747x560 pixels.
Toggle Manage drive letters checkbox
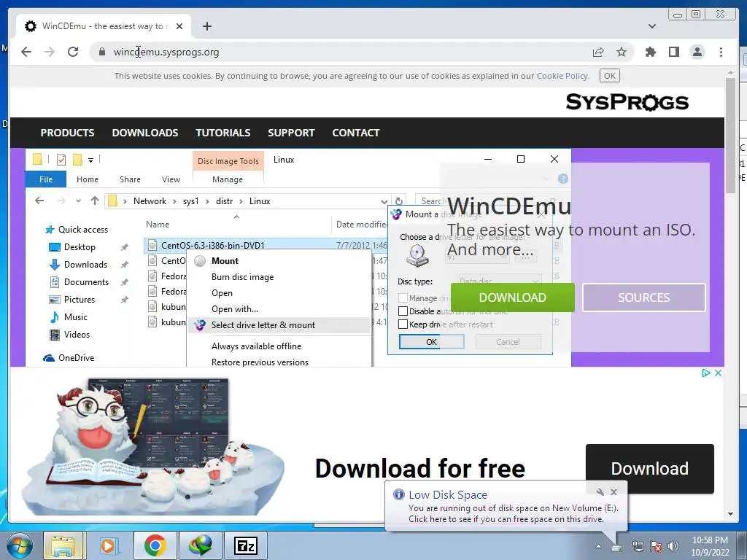(x=403, y=298)
